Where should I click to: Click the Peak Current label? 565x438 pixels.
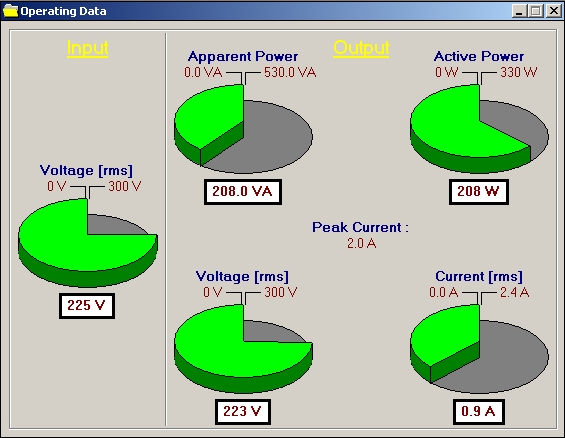(x=360, y=227)
